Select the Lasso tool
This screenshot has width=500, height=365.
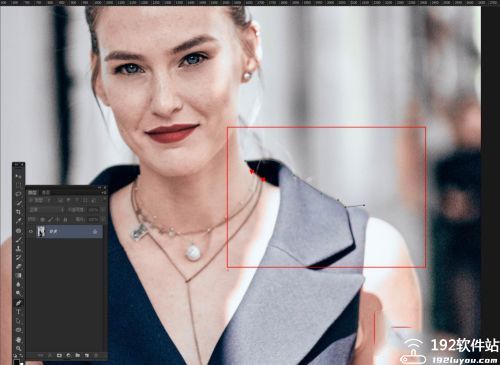18,194
